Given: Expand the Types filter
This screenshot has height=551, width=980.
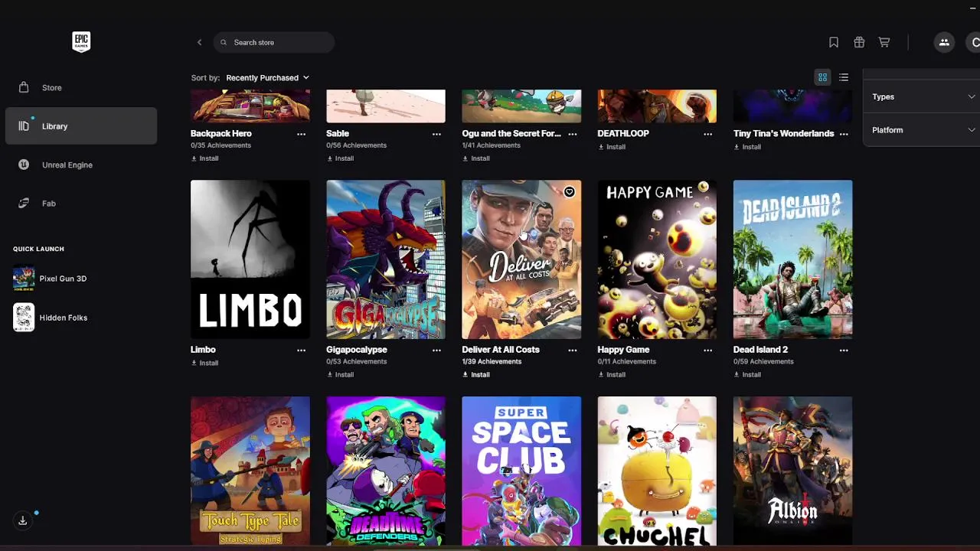Looking at the screenshot, I should [x=923, y=96].
